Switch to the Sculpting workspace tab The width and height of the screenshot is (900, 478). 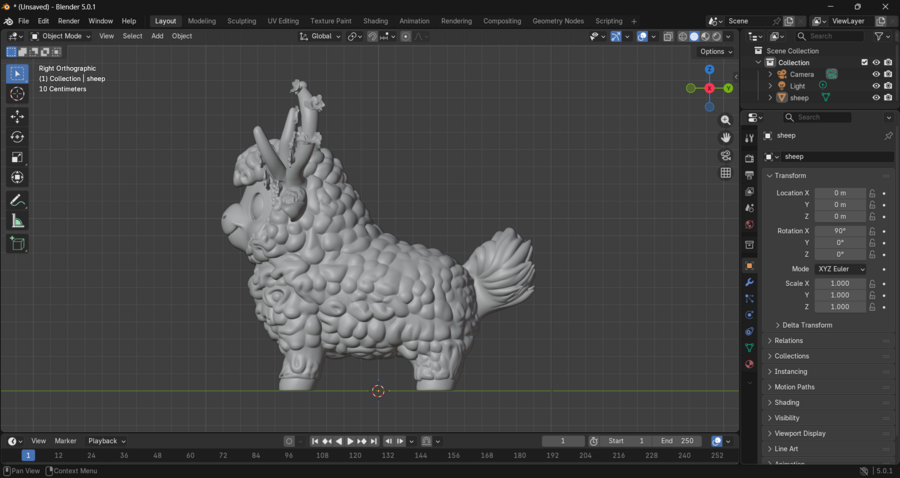tap(241, 21)
